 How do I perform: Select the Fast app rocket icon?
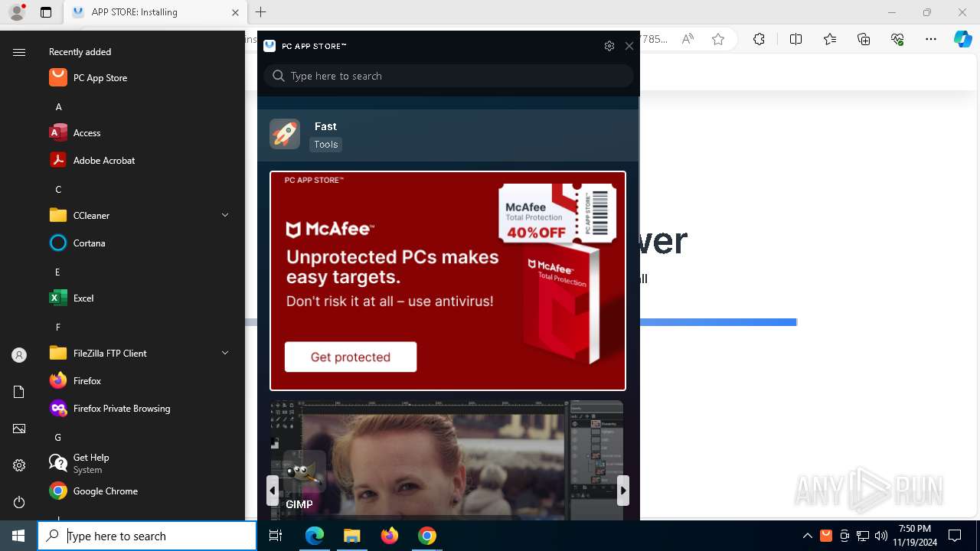[x=285, y=134]
